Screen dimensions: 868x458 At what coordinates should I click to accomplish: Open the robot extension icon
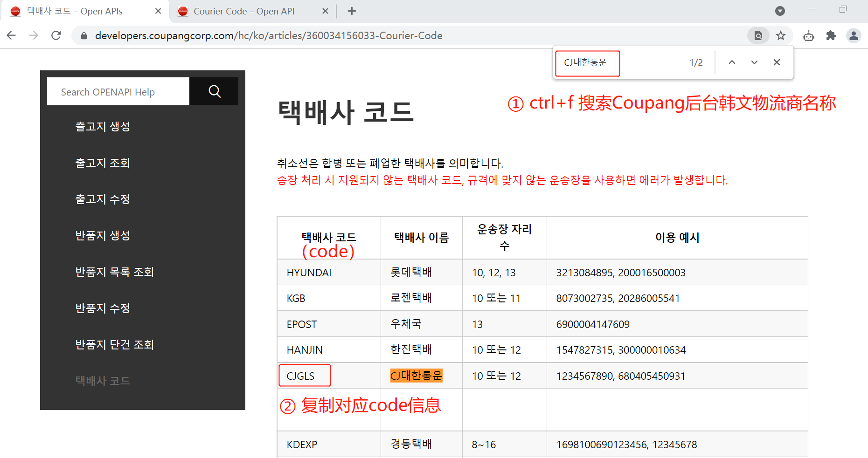[x=809, y=35]
